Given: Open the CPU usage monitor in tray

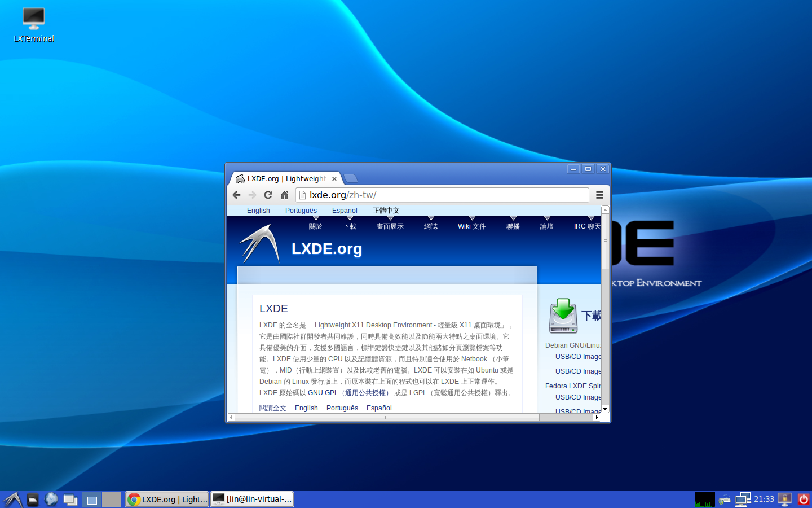Looking at the screenshot, I should 704,499.
